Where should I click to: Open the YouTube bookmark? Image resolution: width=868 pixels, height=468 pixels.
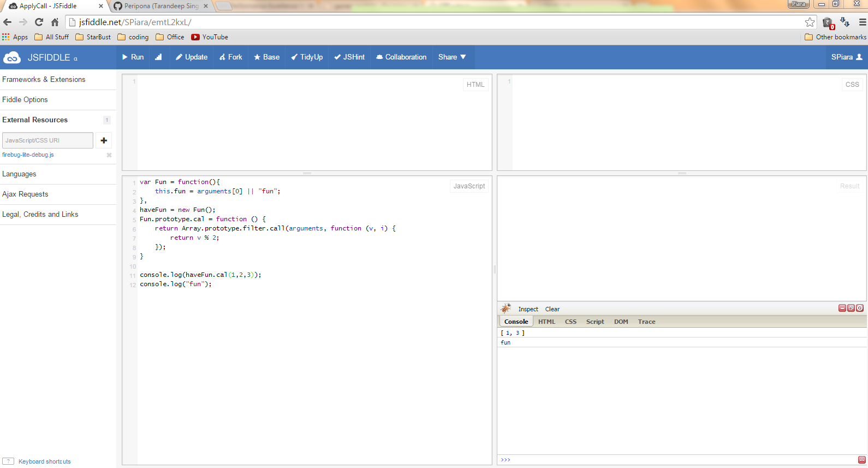point(210,37)
